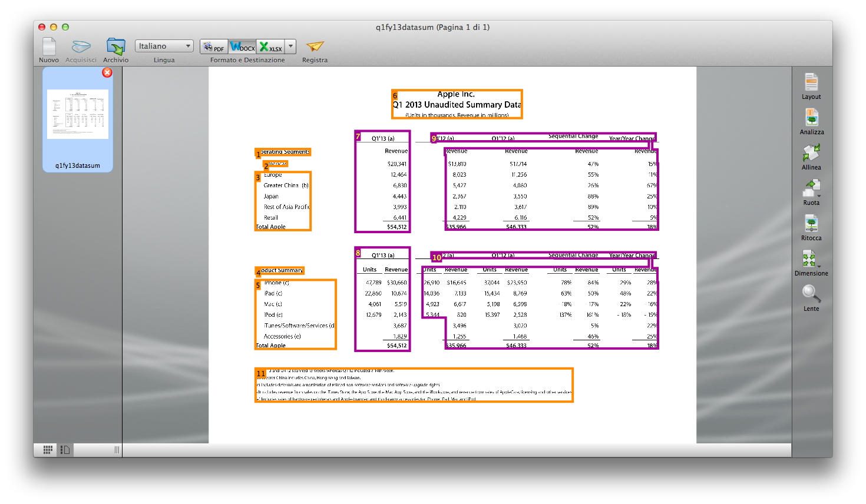Select table region numbered 7
Screen dimensions: 866x504
click(382, 181)
